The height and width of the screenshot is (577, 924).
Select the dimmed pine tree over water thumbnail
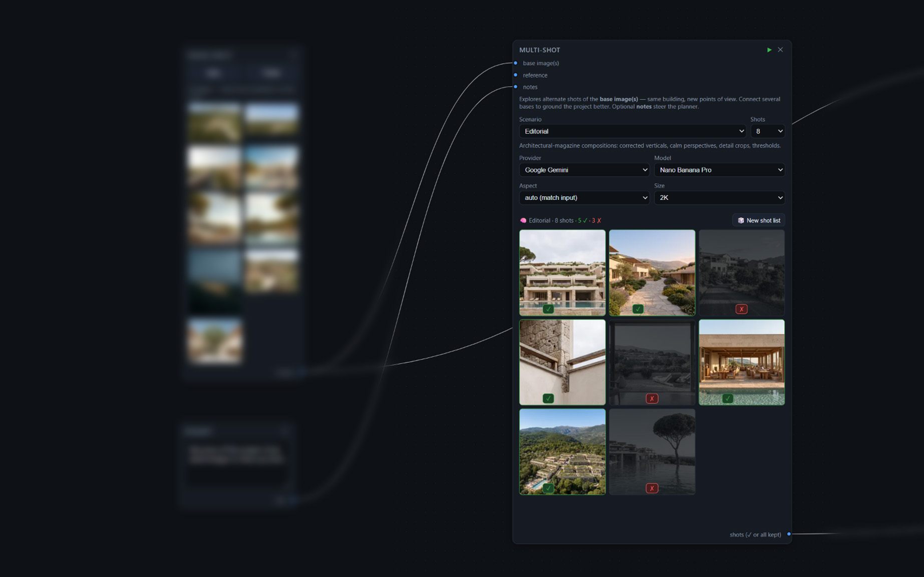pyautogui.click(x=652, y=452)
